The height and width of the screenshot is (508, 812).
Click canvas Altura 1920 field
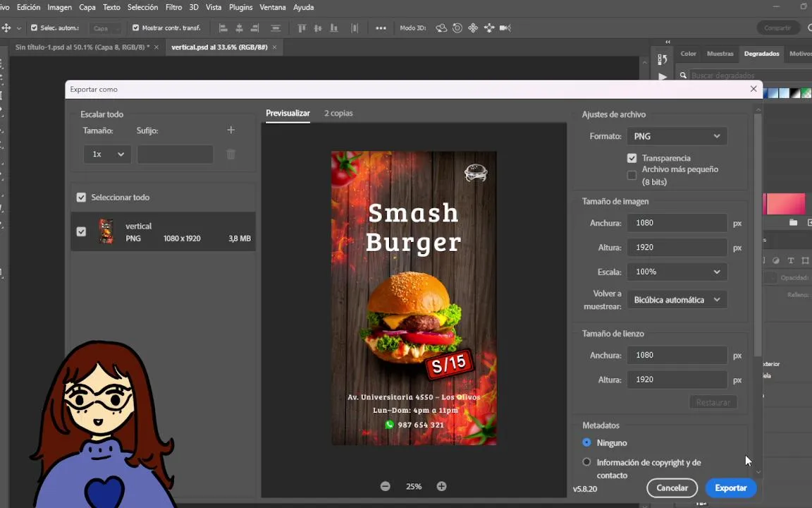point(677,380)
